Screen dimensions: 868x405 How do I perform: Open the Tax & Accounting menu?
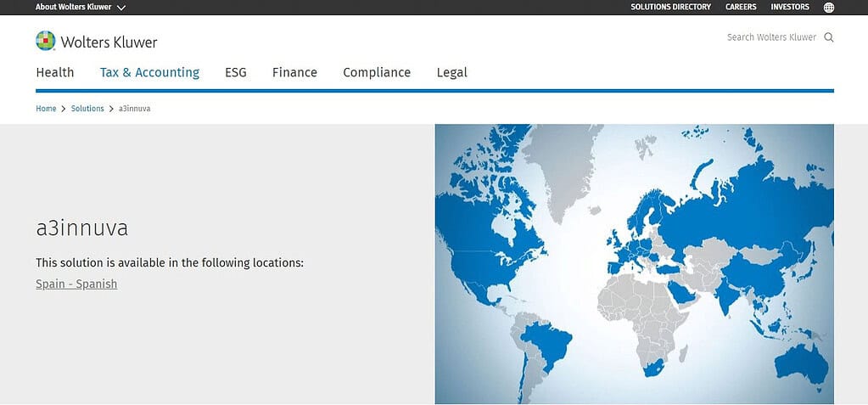tap(149, 72)
